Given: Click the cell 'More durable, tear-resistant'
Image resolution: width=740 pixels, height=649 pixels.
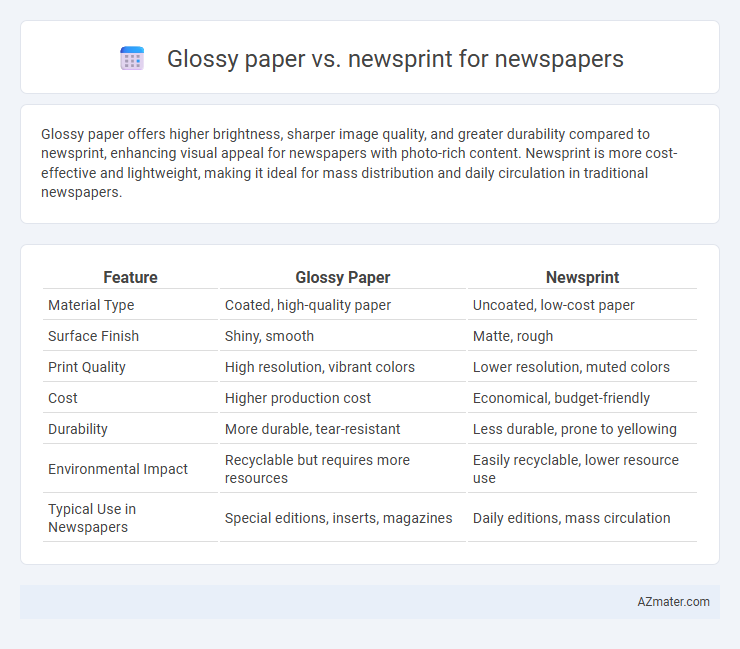Looking at the screenshot, I should [312, 429].
